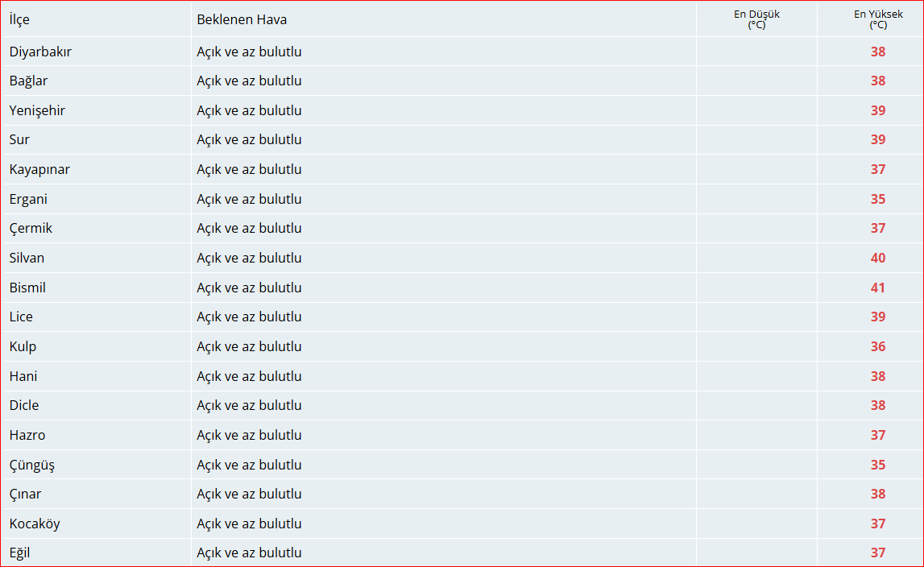Viewport: 924px width, 567px height.
Task: Select the Bağlar district name
Action: click(28, 81)
